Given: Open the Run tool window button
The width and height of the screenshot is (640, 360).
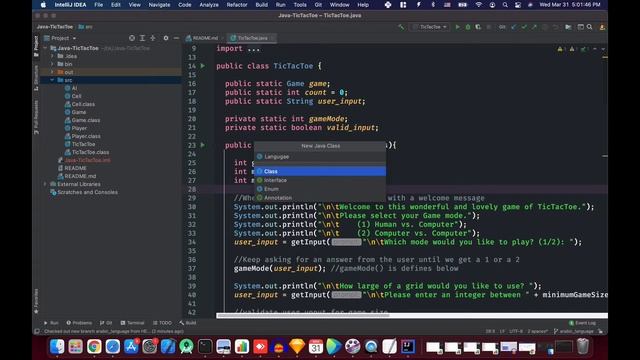Looking at the screenshot, I should tap(51, 323).
